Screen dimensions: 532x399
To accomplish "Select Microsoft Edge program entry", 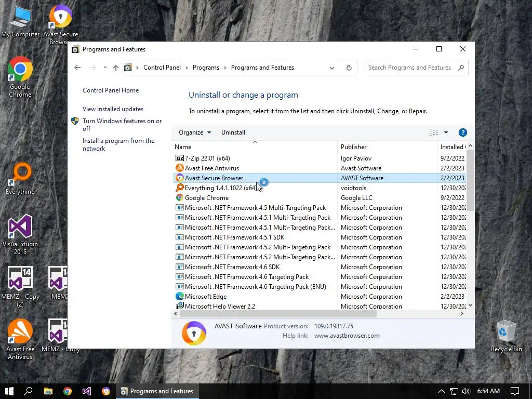I will [320, 297].
